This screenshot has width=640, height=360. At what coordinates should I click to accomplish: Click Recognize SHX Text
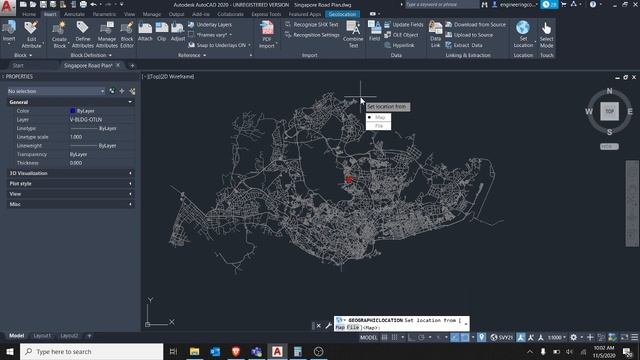coord(312,24)
